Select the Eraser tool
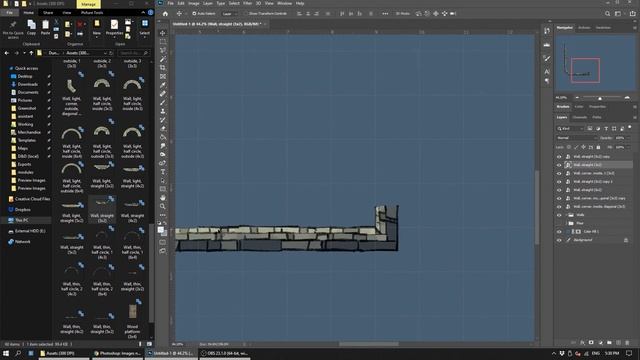The height and width of the screenshot is (360, 640). [163, 129]
